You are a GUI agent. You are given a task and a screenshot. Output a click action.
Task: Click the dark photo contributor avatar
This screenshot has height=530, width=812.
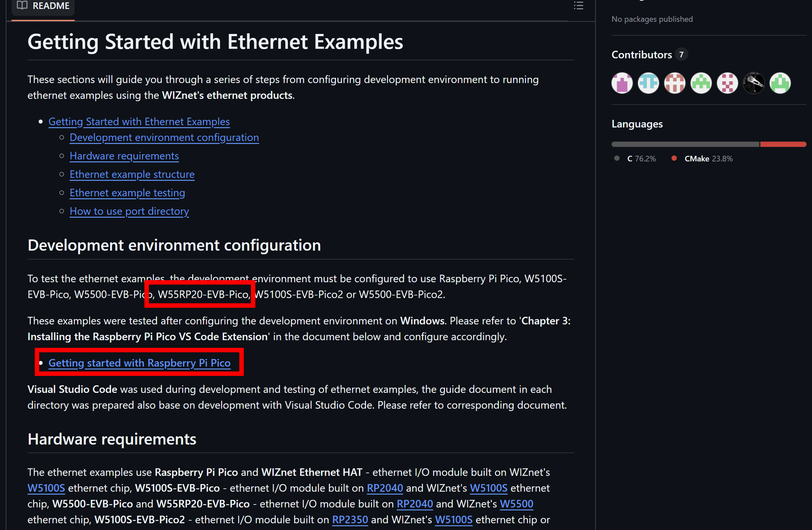pyautogui.click(x=754, y=83)
